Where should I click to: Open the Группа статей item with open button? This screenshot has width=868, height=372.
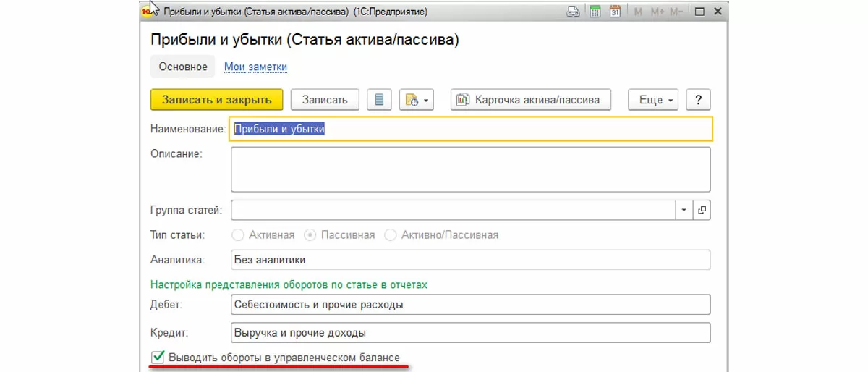point(702,210)
